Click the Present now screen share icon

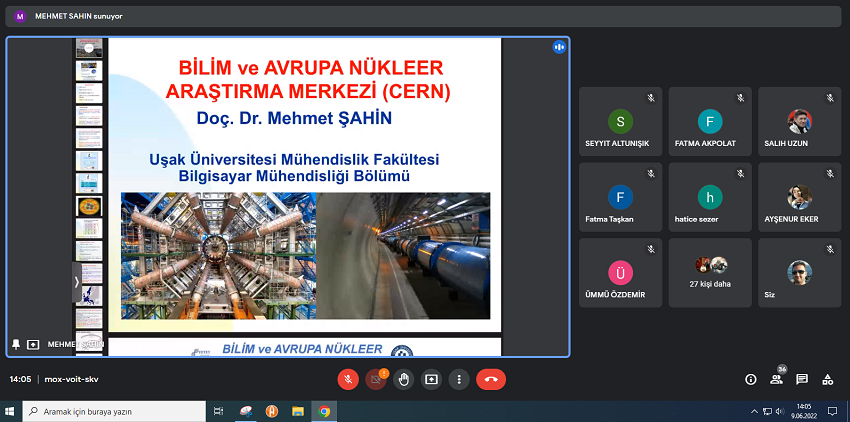pos(431,379)
